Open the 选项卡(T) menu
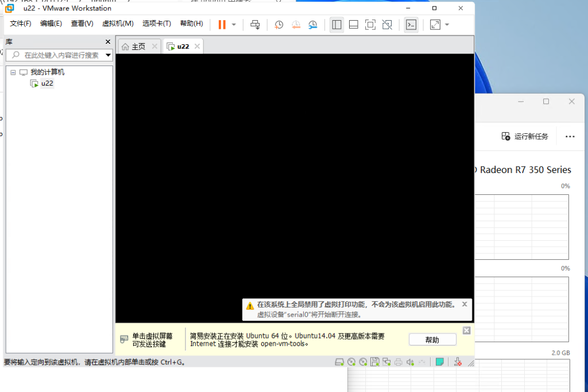 coord(156,24)
